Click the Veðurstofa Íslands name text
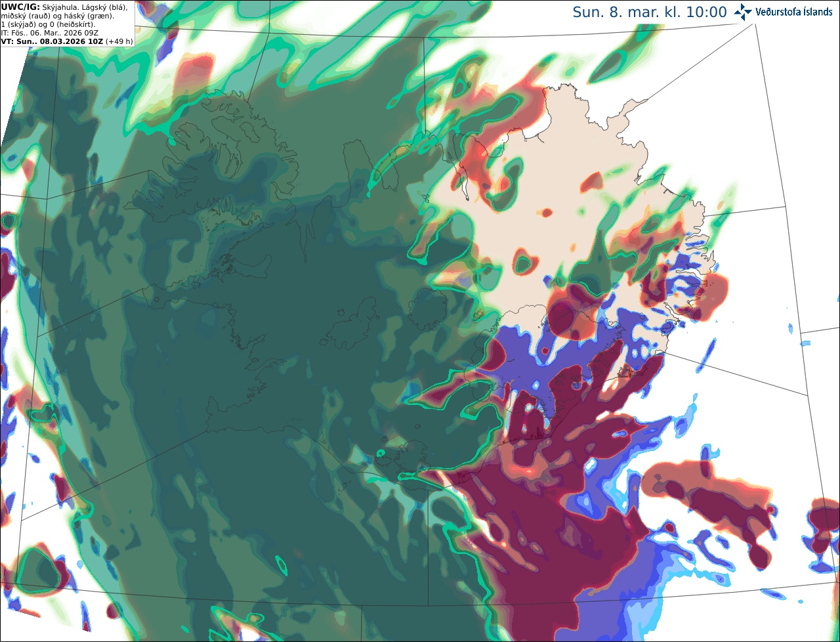Screen dimensions: 840x642 [793, 12]
